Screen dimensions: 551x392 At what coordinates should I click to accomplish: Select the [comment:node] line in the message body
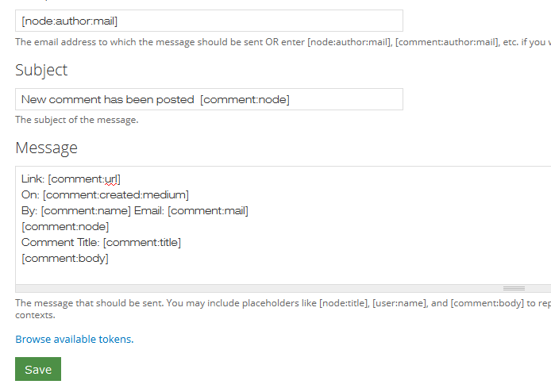pos(65,227)
